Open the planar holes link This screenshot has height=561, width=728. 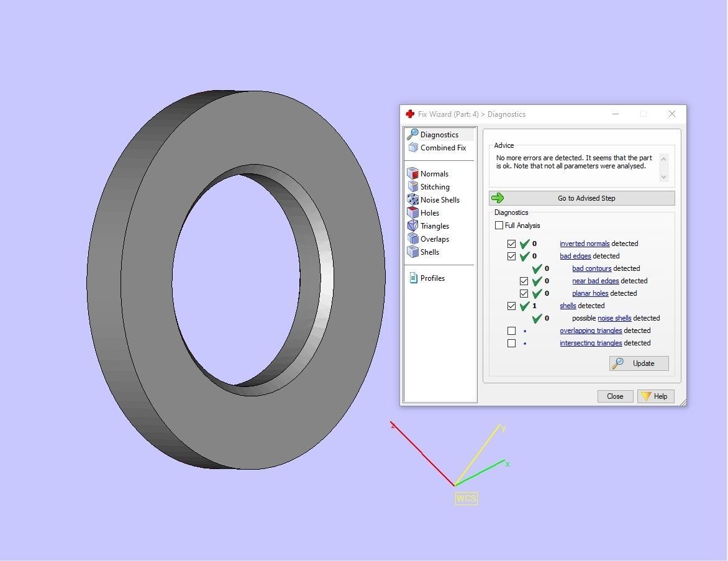590,293
